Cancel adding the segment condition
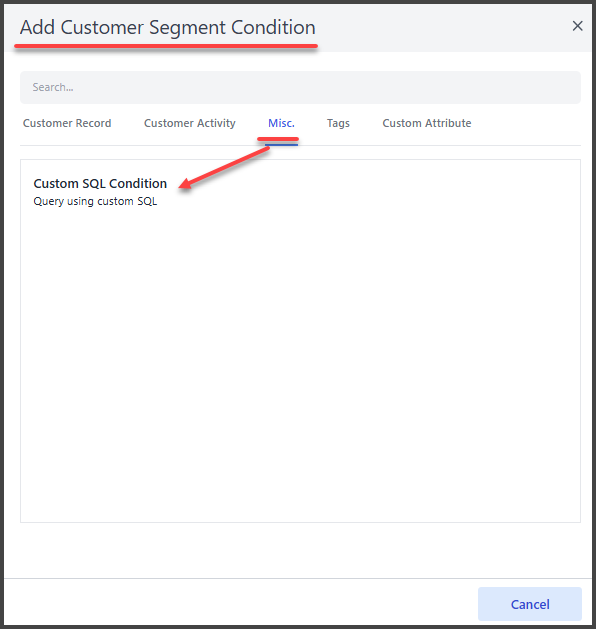Image resolution: width=596 pixels, height=629 pixels. 530,604
